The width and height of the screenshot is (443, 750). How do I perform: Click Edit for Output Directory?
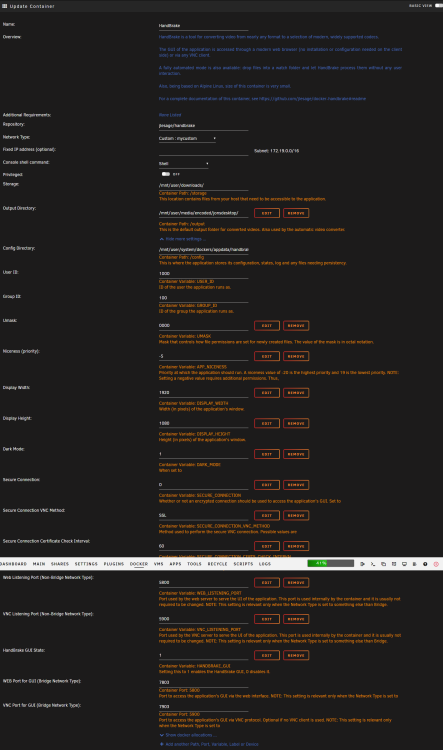pos(267,213)
